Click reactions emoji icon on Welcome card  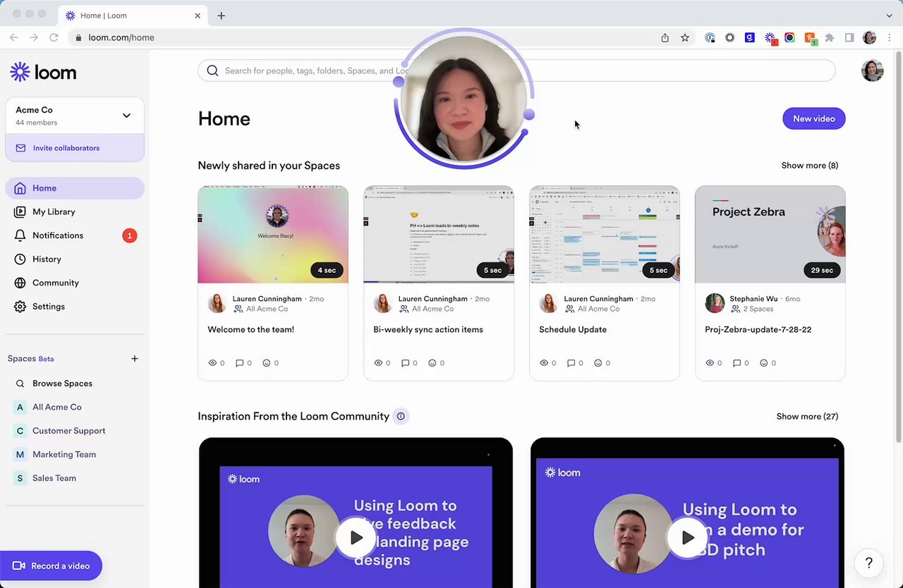pyautogui.click(x=266, y=363)
